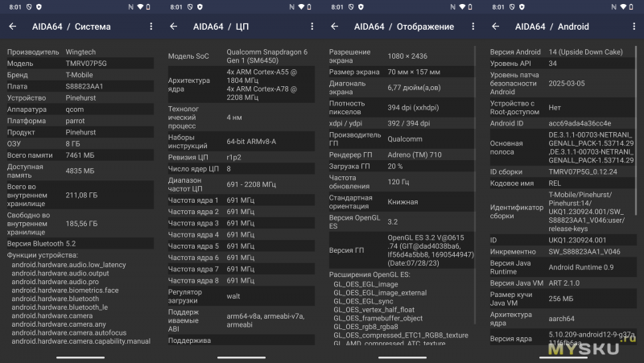644x363 pixels.
Task: Select android.hardware.audio.low_latency feature entry
Action: tap(68, 265)
